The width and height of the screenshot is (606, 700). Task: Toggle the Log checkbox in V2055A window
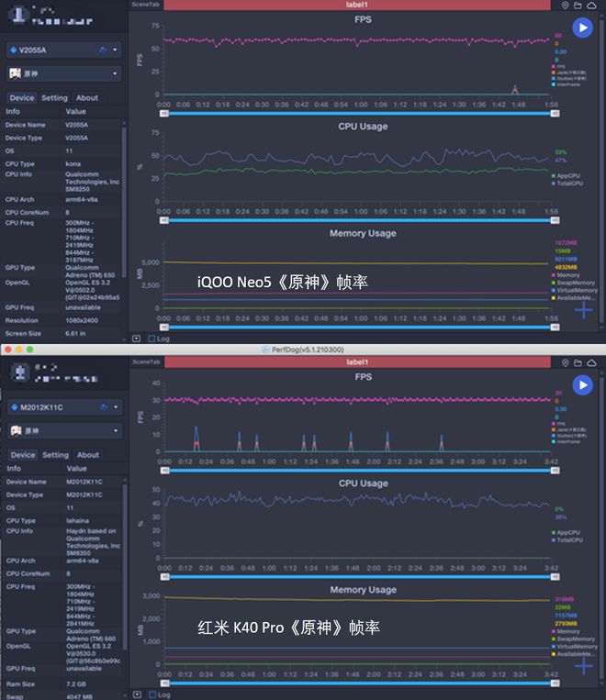click(x=151, y=339)
